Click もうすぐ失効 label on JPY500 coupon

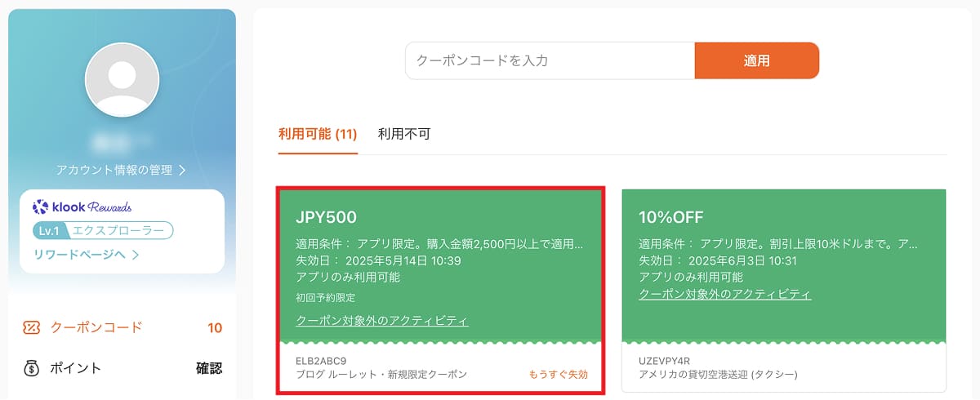point(559,375)
